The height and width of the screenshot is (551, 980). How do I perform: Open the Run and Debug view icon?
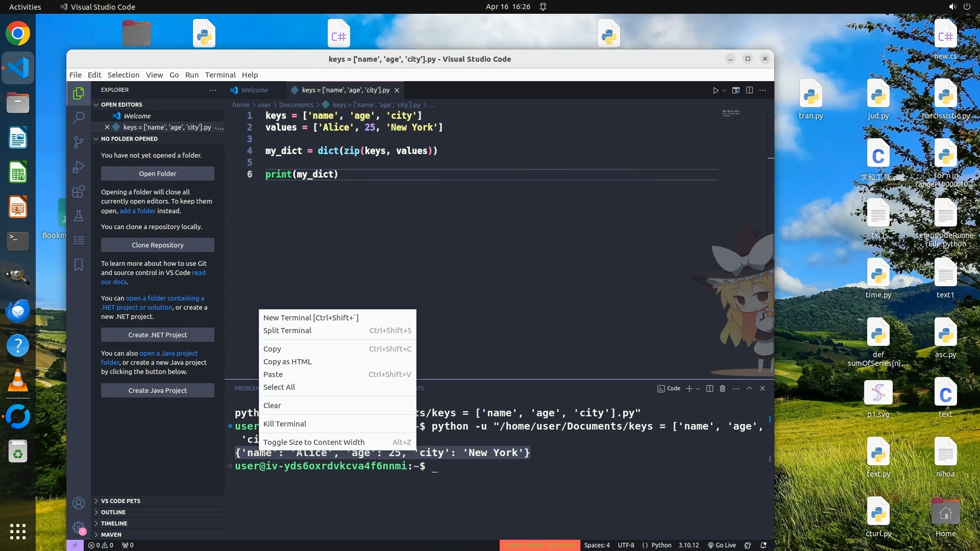[79, 167]
